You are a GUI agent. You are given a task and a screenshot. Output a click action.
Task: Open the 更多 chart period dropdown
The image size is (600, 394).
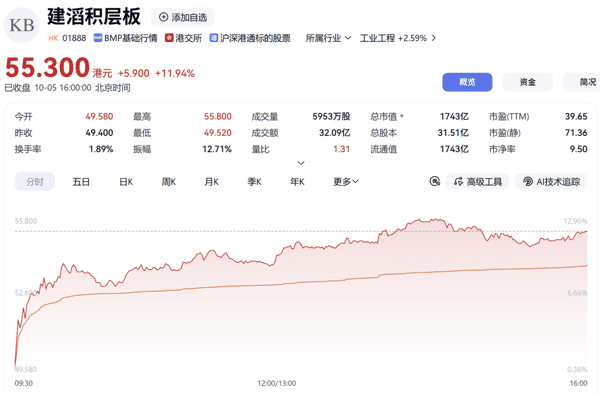tap(346, 182)
